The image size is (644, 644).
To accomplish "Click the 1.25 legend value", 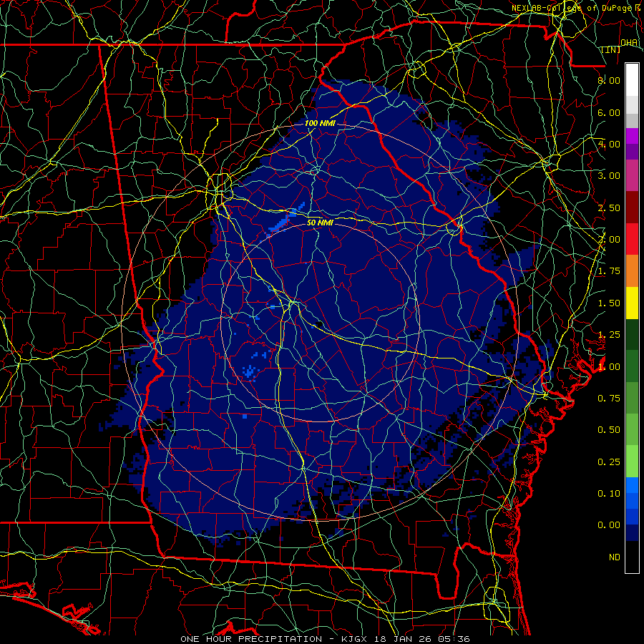I will (609, 335).
